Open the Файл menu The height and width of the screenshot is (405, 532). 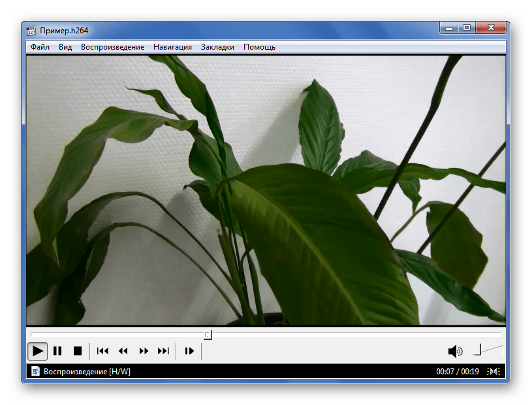coord(40,47)
